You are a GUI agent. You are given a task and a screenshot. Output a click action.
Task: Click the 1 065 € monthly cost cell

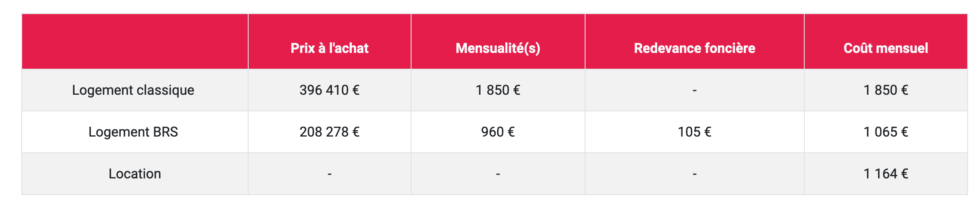pyautogui.click(x=885, y=132)
